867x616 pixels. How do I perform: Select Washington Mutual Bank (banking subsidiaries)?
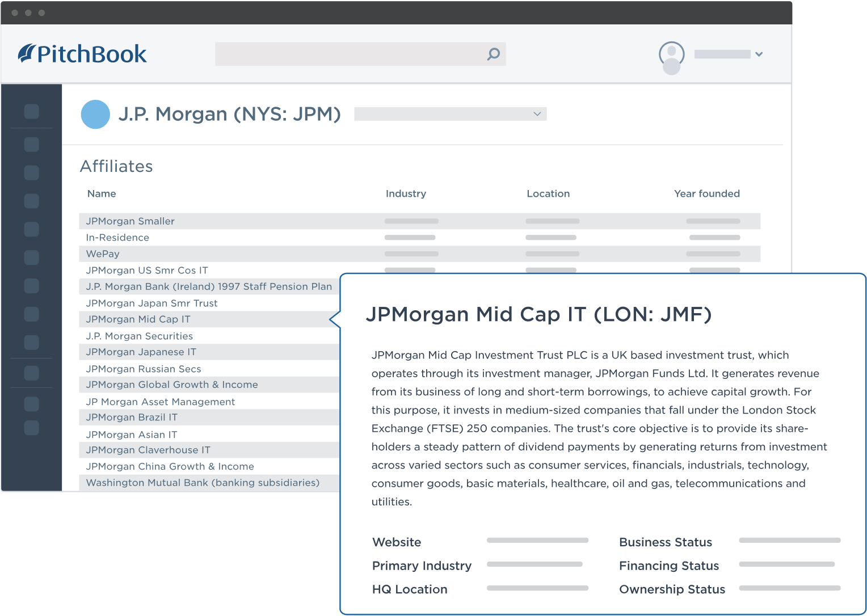click(x=209, y=483)
